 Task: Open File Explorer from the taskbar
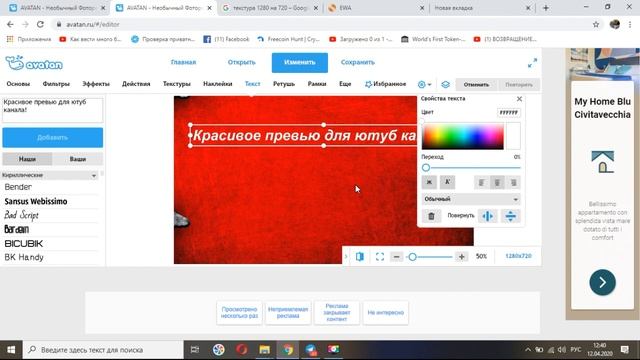click(x=264, y=350)
